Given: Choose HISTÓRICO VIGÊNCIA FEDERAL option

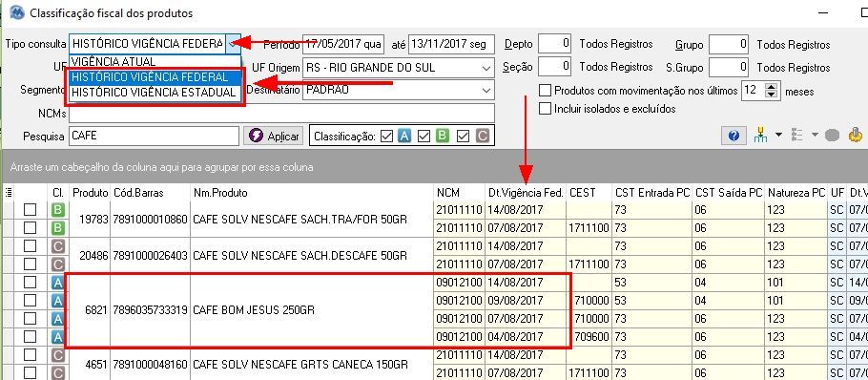Looking at the screenshot, I should point(155,76).
